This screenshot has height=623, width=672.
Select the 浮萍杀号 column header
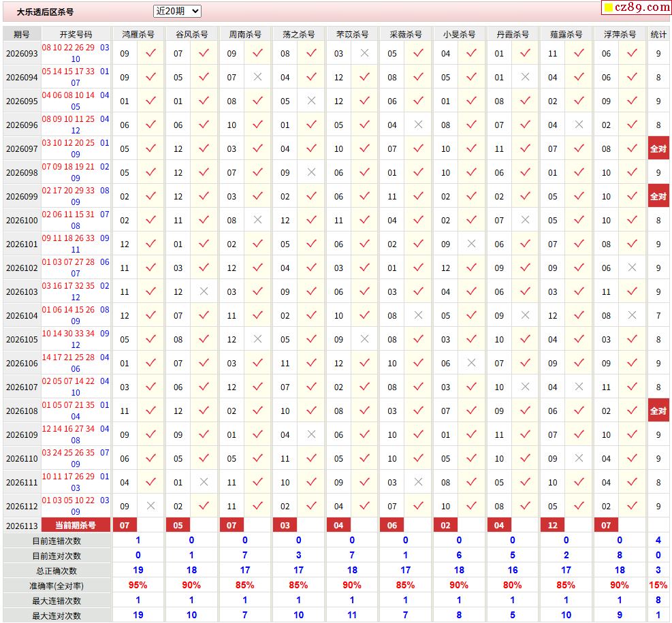click(x=620, y=34)
